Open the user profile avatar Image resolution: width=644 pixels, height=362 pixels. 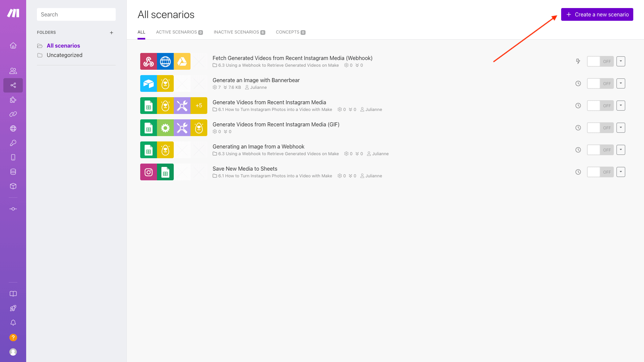(13, 352)
